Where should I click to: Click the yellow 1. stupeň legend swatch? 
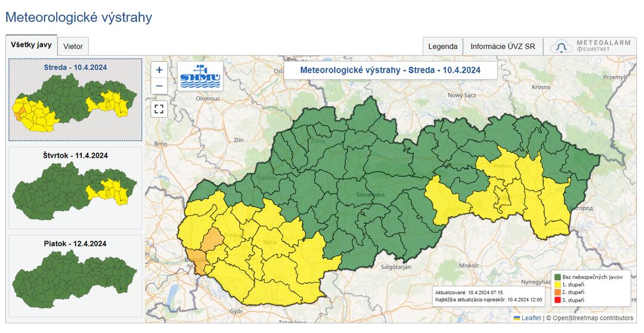pyautogui.click(x=557, y=285)
